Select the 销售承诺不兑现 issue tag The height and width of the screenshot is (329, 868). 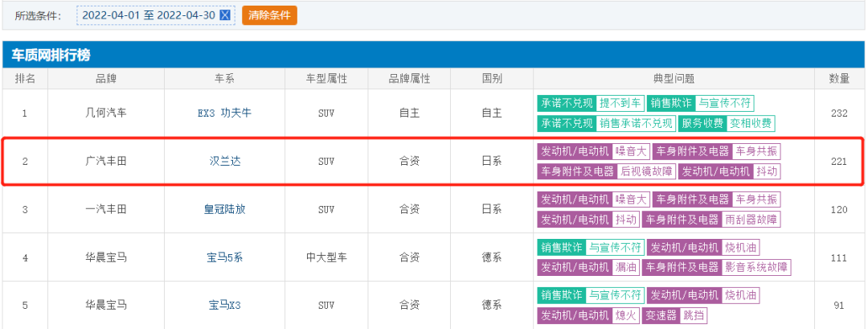(x=636, y=124)
